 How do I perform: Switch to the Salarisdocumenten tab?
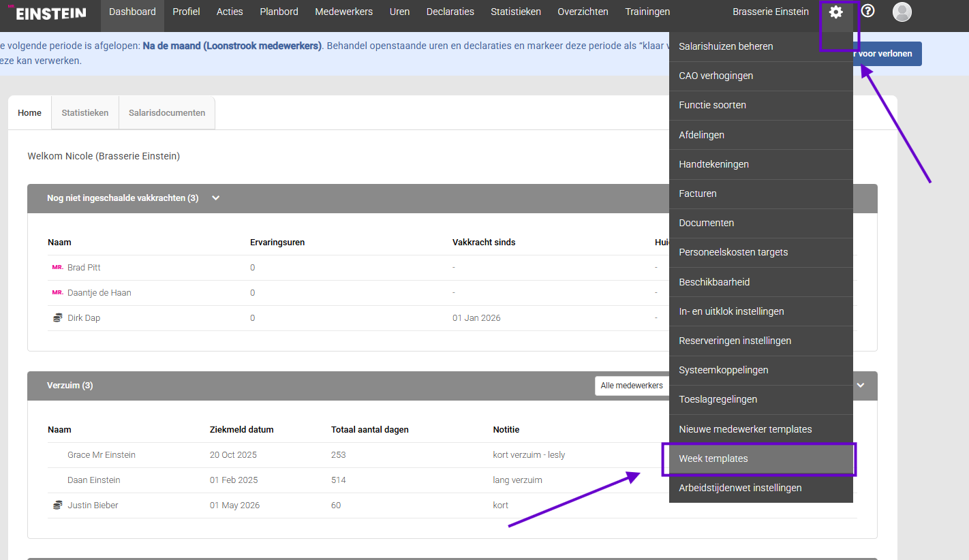coord(167,113)
